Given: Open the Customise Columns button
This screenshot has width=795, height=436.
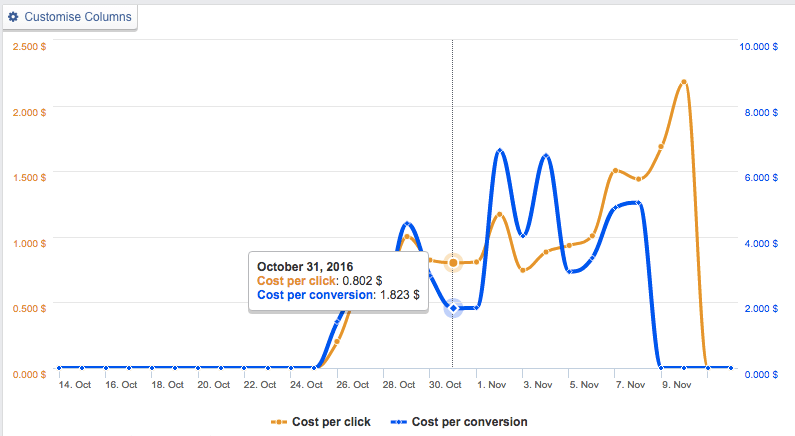Looking at the screenshot, I should [x=70, y=17].
